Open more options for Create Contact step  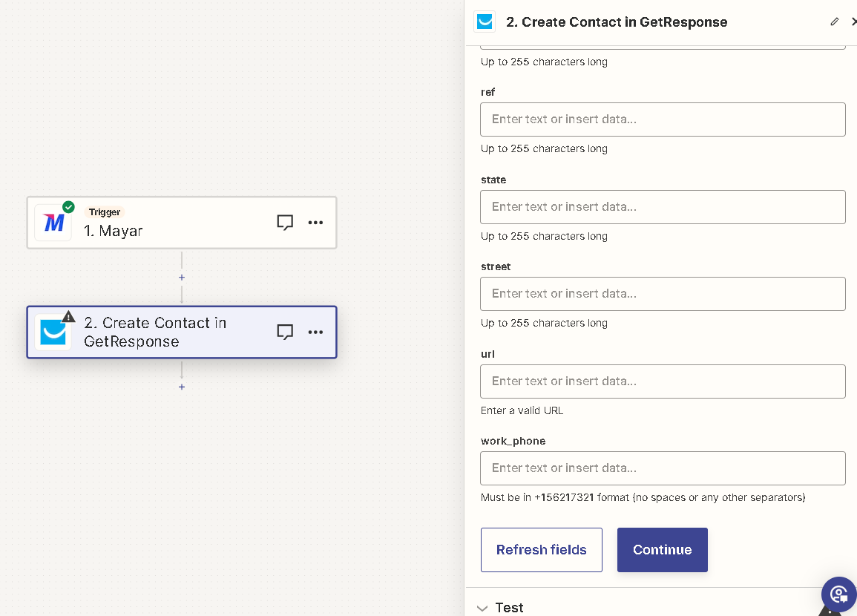coord(315,332)
